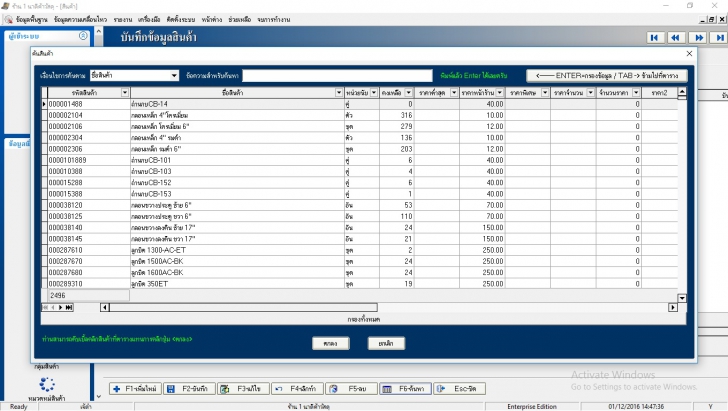Click product 1500AC-BK name cell
This screenshot has height=411, width=728.
tap(237, 261)
